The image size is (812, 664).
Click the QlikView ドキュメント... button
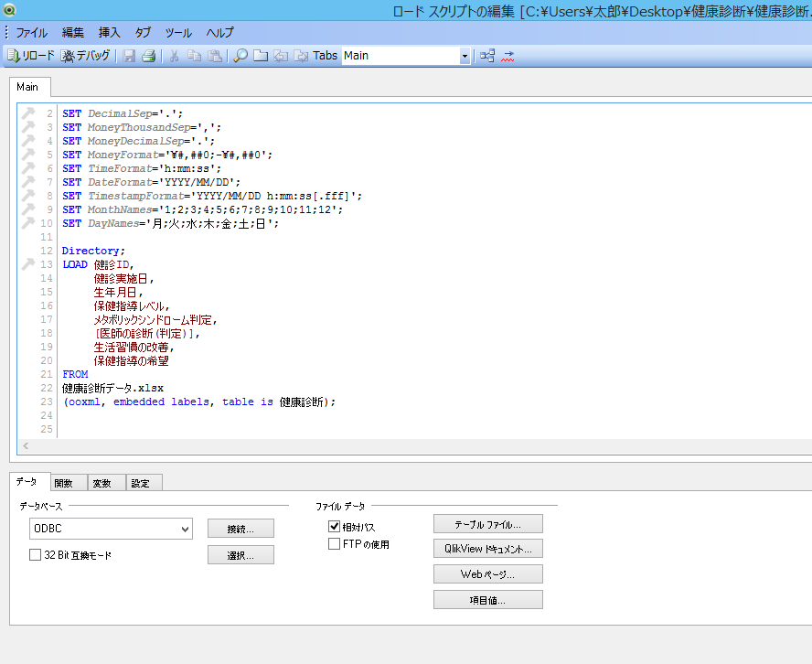487,549
